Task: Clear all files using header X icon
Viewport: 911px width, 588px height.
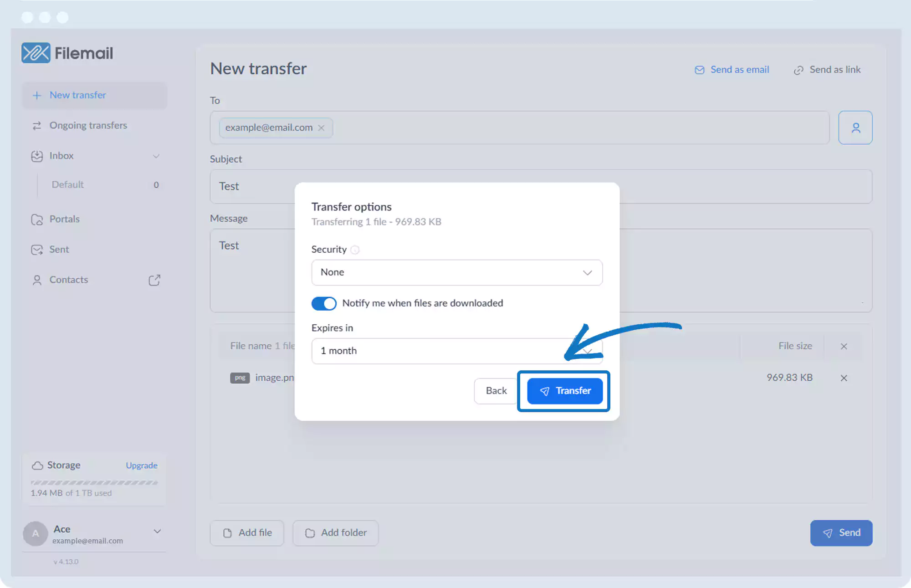Action: pos(843,346)
